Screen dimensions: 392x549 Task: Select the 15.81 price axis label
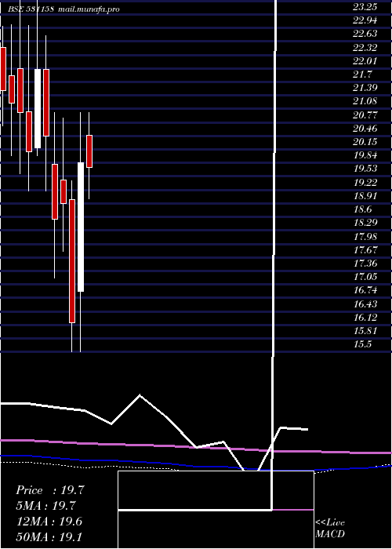tap(365, 331)
